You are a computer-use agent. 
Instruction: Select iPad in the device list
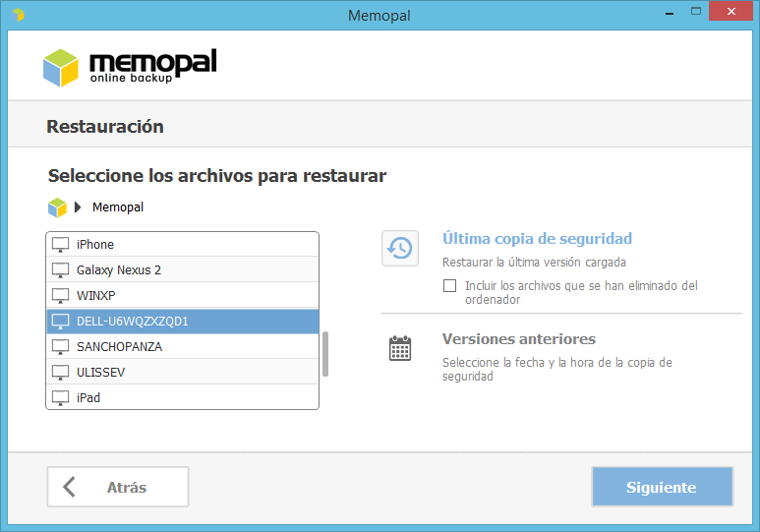point(183,397)
